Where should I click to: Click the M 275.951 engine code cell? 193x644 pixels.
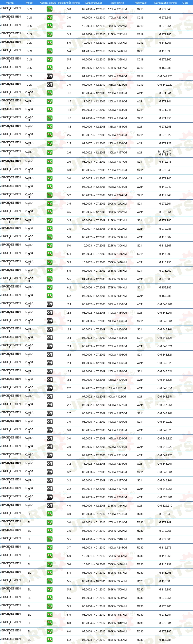tap(165, 598)
